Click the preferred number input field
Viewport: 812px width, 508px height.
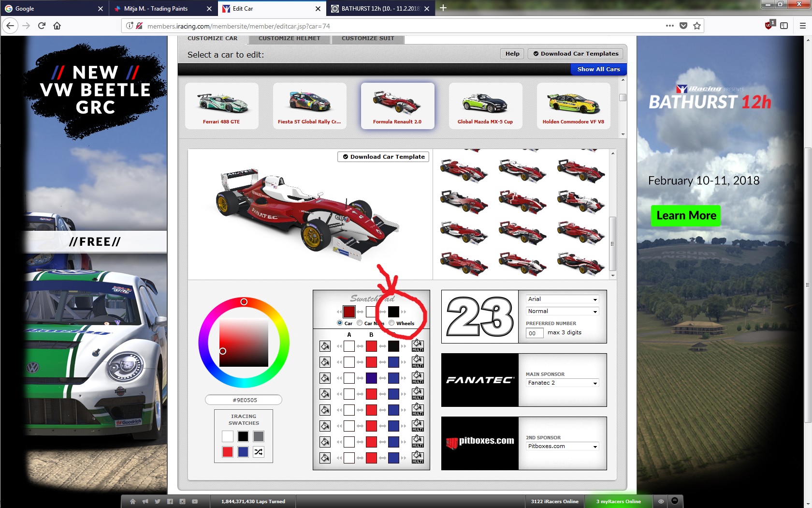pyautogui.click(x=535, y=333)
